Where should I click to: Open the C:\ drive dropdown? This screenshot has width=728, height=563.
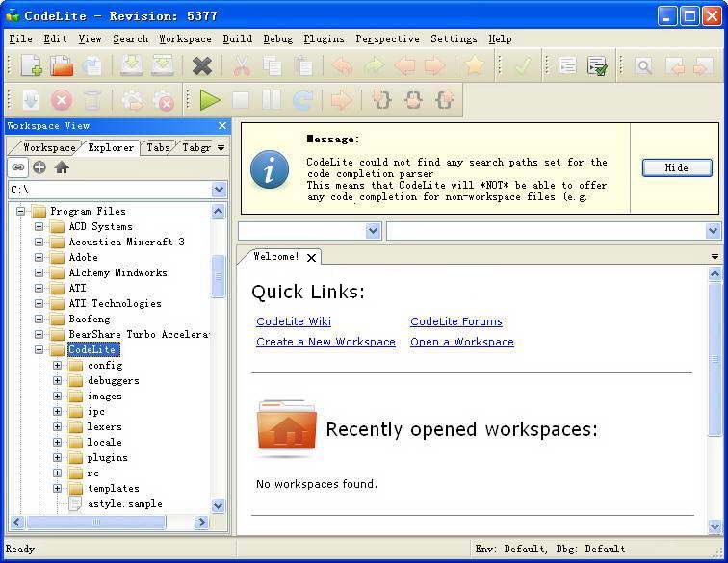(219, 191)
